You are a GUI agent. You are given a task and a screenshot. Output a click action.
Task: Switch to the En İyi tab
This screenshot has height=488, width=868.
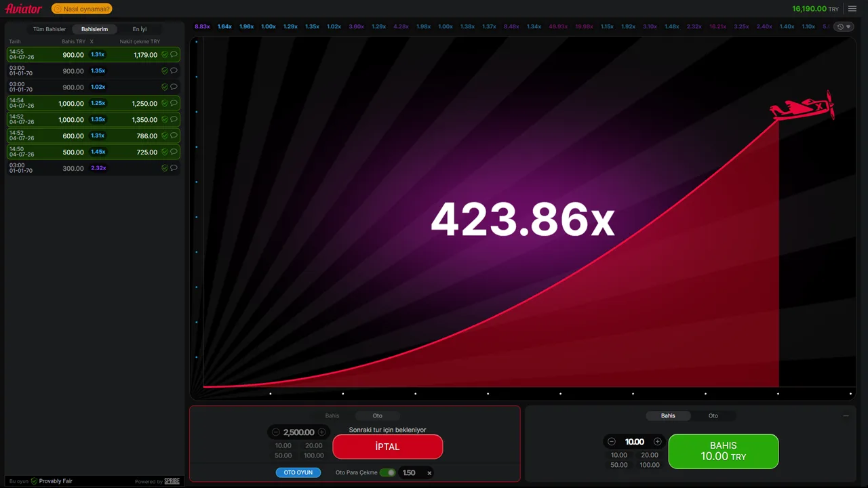coord(140,29)
